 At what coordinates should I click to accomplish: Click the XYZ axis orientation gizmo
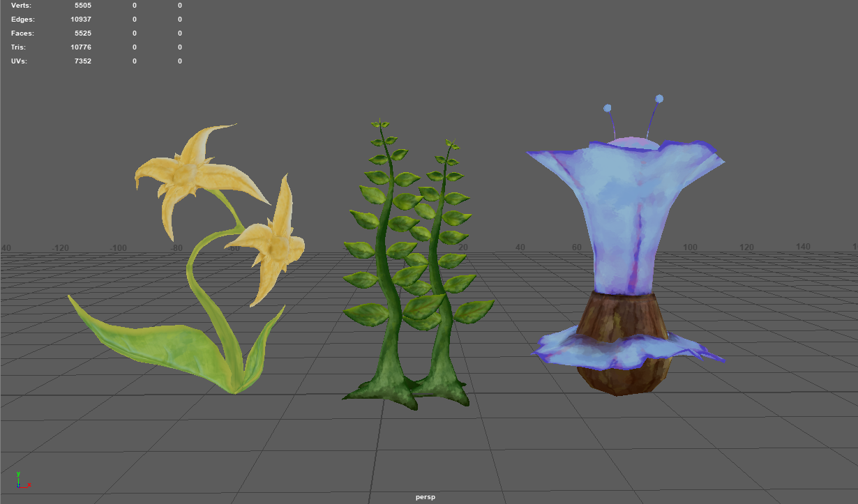click(x=21, y=480)
